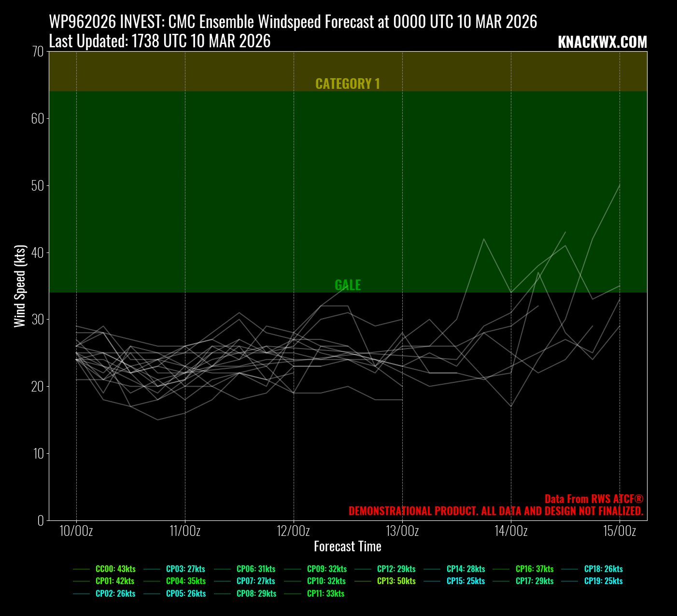
Task: Click the CC00: 43kts legend entry
Action: [115, 569]
